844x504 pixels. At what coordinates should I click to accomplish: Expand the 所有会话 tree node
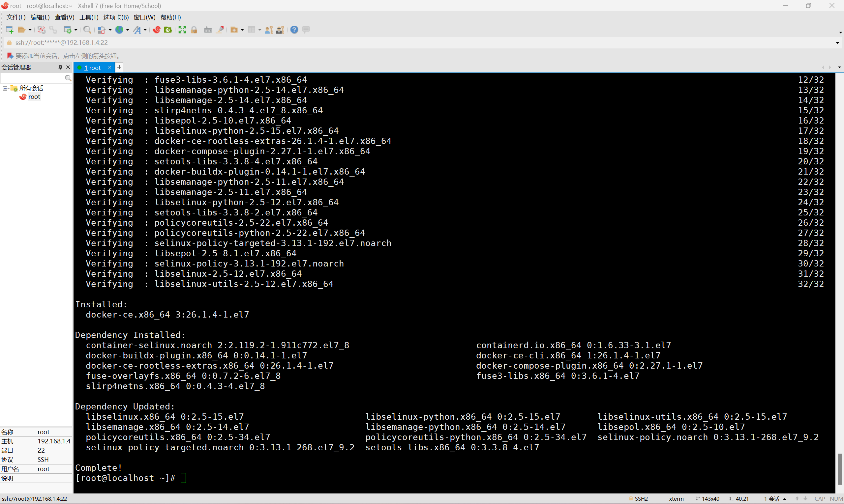pyautogui.click(x=5, y=88)
